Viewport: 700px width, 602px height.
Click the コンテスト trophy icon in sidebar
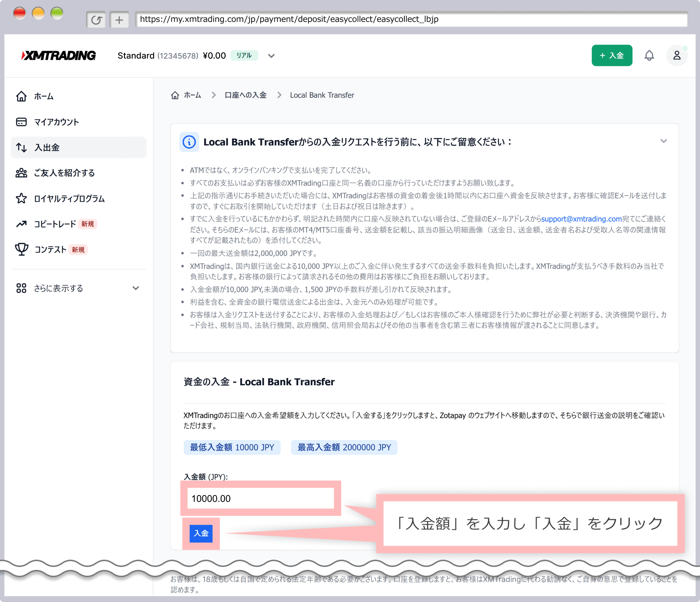(22, 250)
